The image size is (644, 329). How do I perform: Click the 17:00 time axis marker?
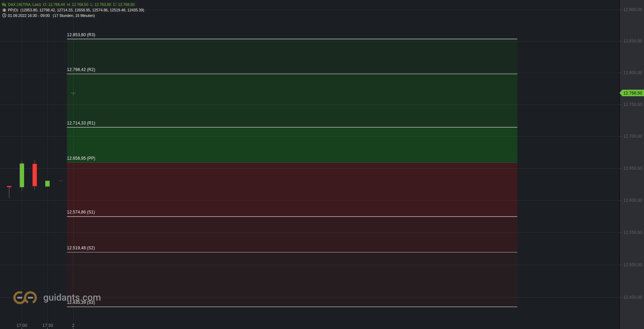(x=22, y=326)
